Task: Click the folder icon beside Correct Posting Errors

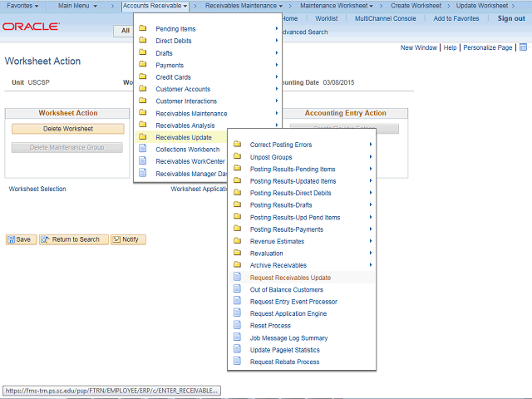Action: tap(237, 145)
